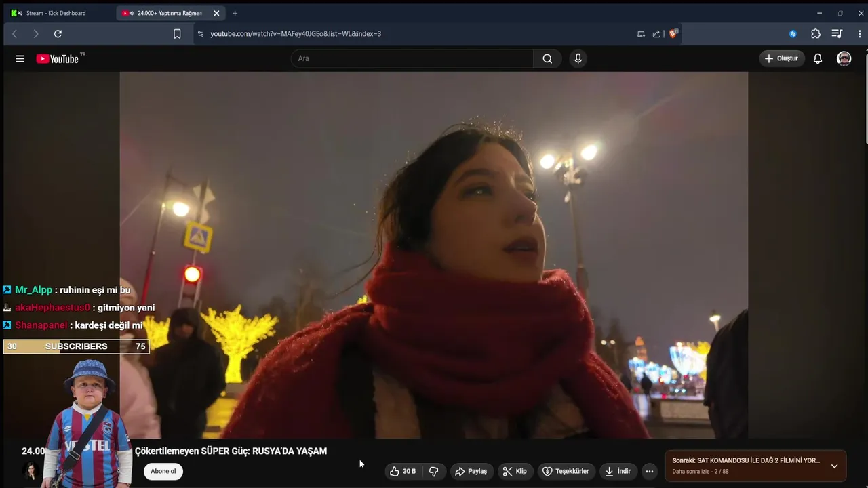Image resolution: width=868 pixels, height=488 pixels.
Task: Share the video with Paylaş
Action: 471,472
